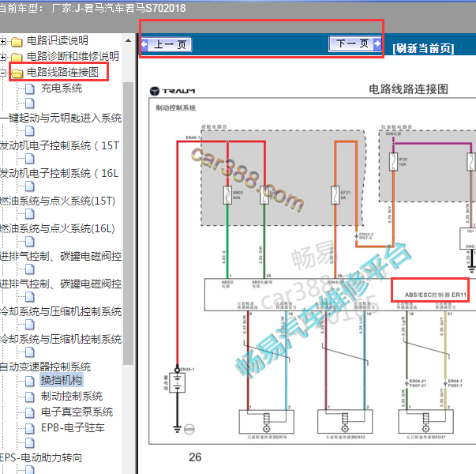The image size is (476, 474).
Task: Click the page icon beside 电子真空泵系统
Action: (x=30, y=412)
